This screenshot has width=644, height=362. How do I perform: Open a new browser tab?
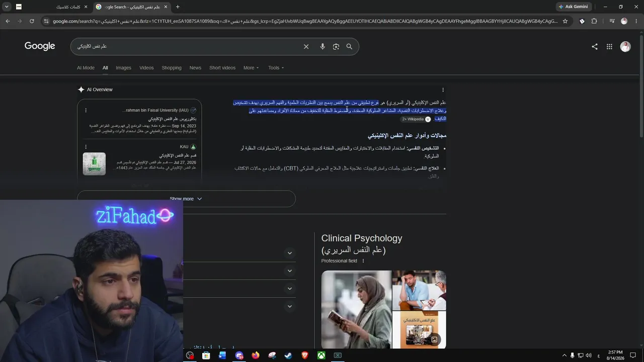point(178,7)
